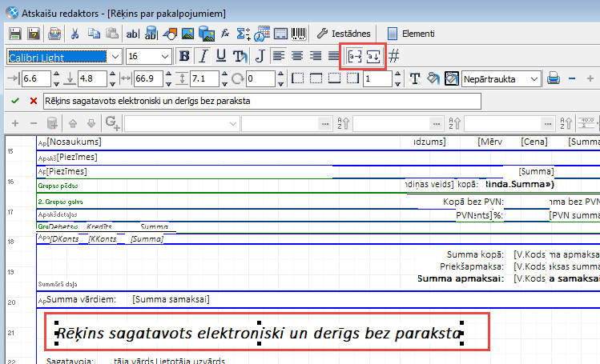Increase the height 7.1 value
600x364 pixels.
pyautogui.click(x=224, y=75)
